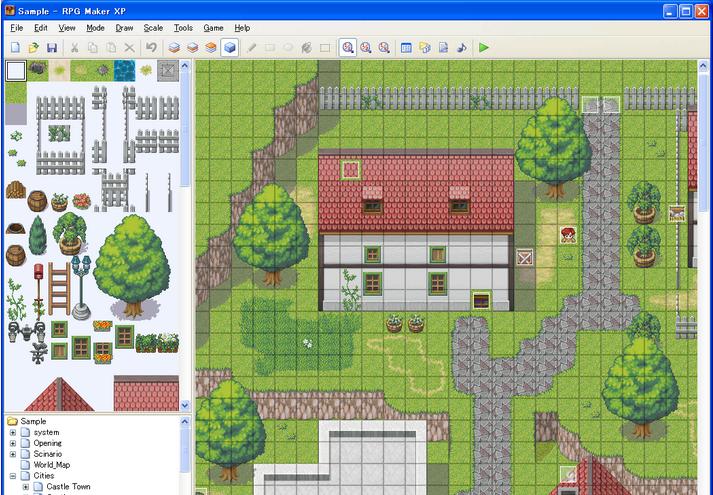Viewport: 713px width, 495px height.
Task: Collapse the Cities map folder
Action: click(12, 476)
